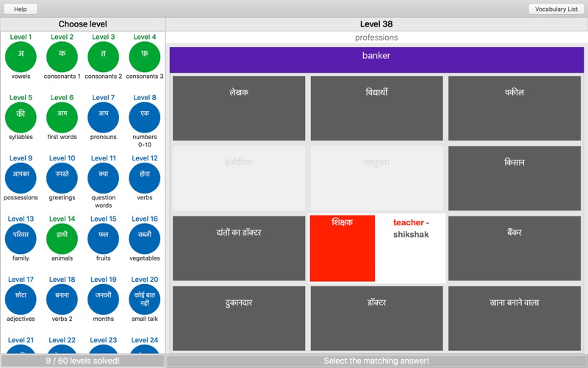Click the '9 / 60 levels solved!' status
This screenshot has width=588, height=368.
pos(82,361)
